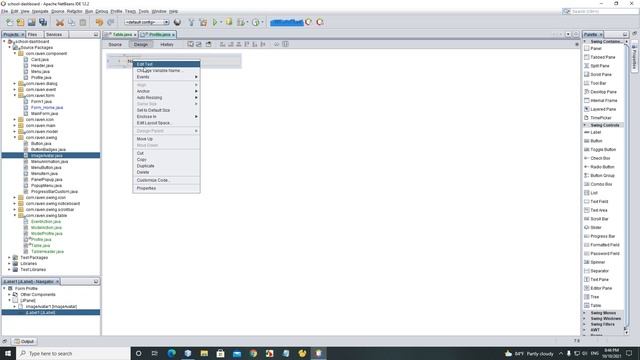Click the Undo toolbar icon

(99, 22)
